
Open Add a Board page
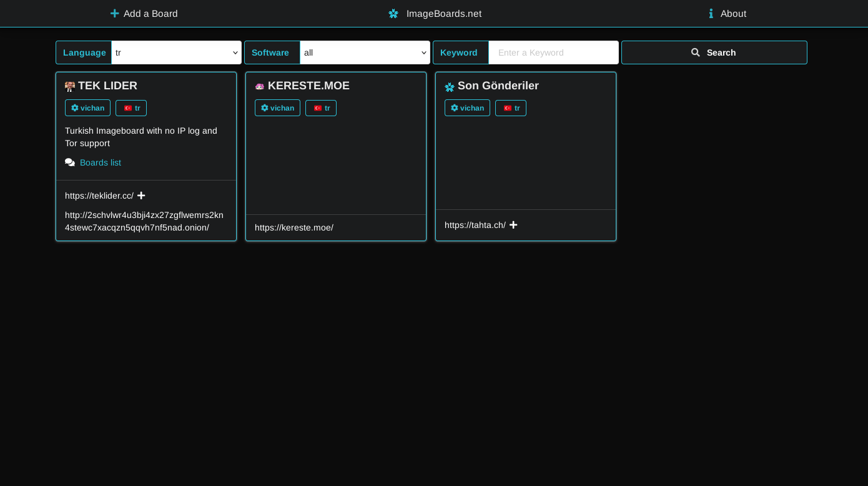pyautogui.click(x=144, y=14)
